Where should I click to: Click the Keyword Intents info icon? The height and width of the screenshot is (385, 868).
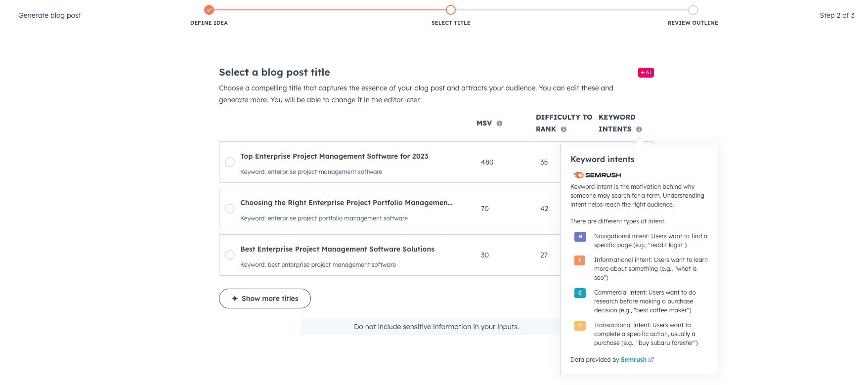click(x=639, y=129)
